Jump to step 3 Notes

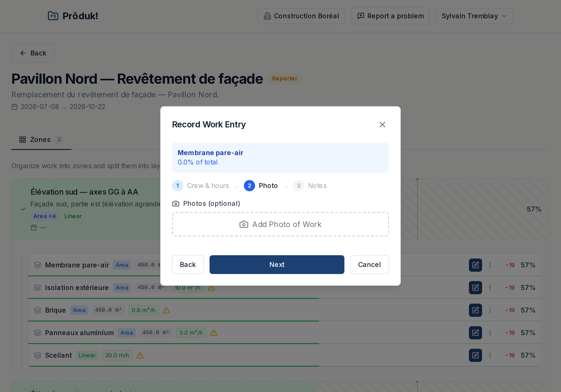(310, 186)
